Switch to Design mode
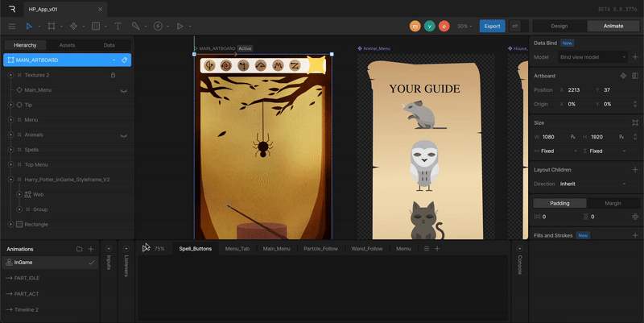Screen dimensions: 644x323 (x=559, y=26)
